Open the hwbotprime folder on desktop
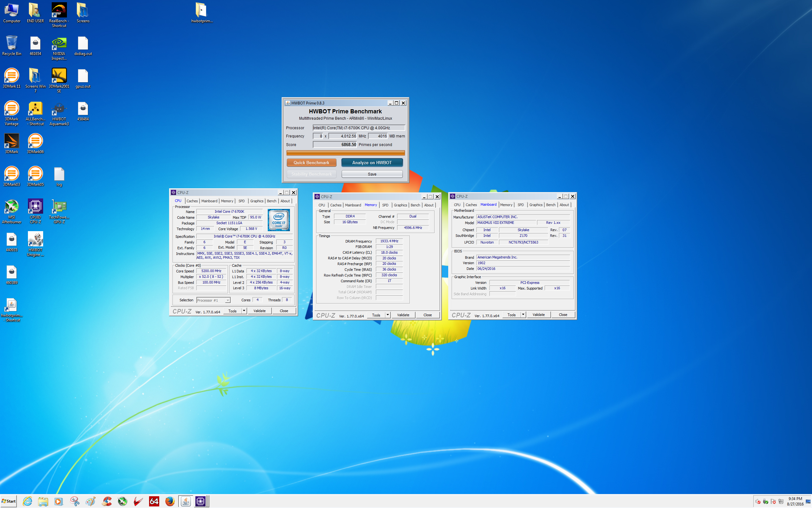 tap(202, 13)
